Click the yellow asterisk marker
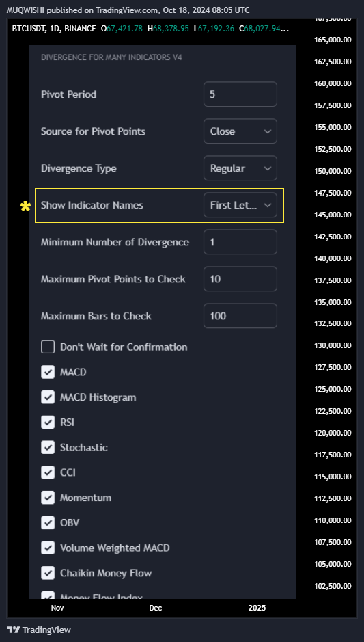The height and width of the screenshot is (642, 364). click(25, 206)
